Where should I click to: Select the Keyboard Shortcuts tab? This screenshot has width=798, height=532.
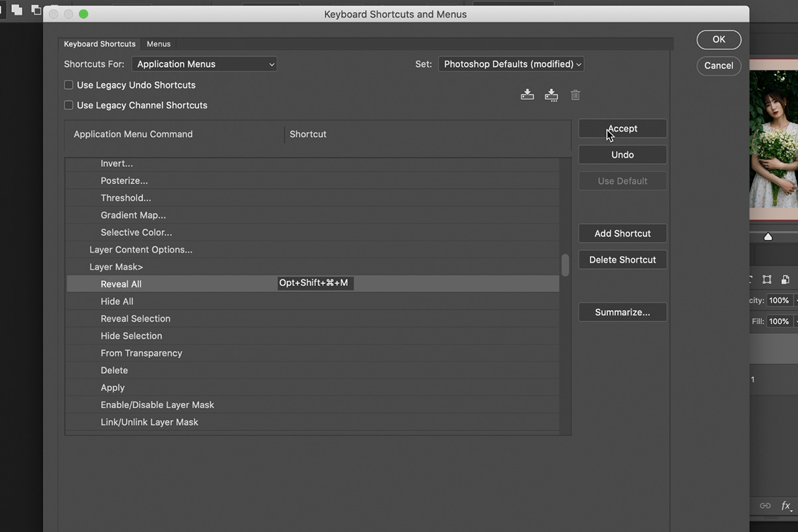(99, 43)
